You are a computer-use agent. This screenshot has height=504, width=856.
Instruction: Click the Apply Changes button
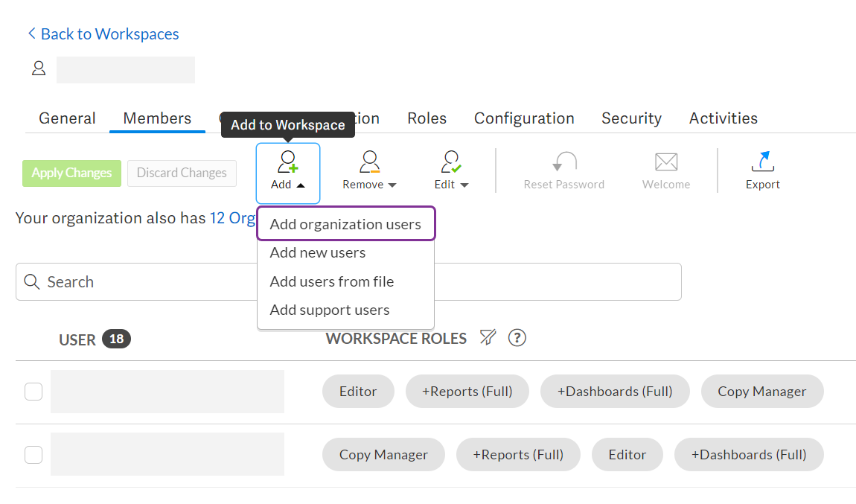point(71,173)
